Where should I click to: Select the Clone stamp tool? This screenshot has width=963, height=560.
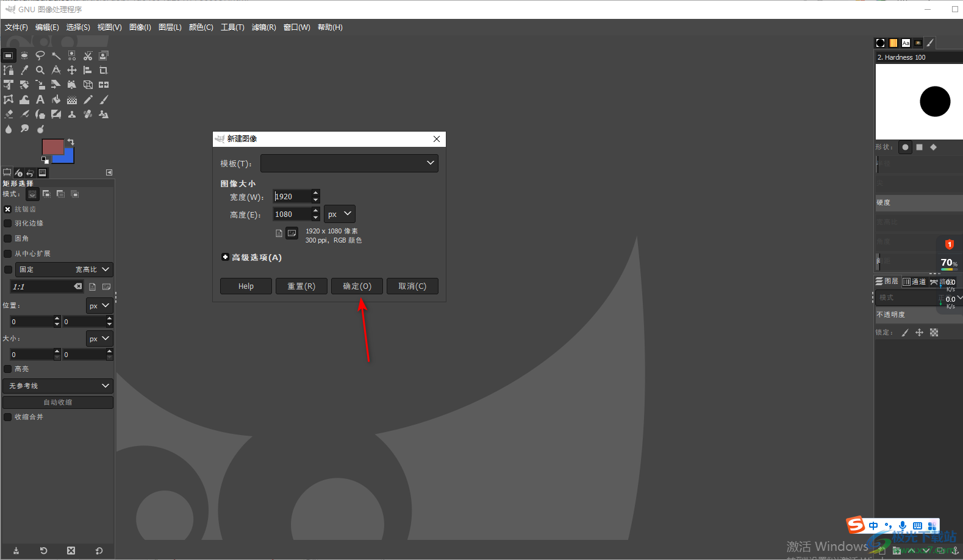pos(72,114)
